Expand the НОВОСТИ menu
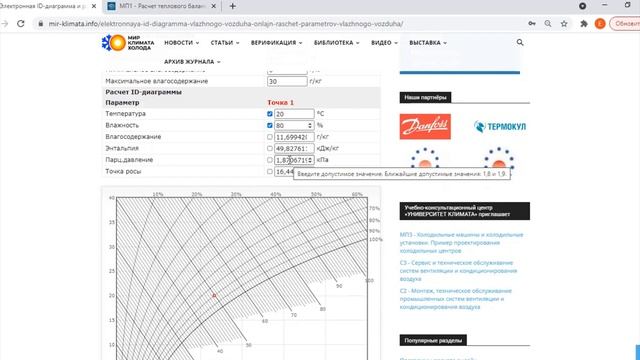This screenshot has width=640, height=360. click(182, 42)
